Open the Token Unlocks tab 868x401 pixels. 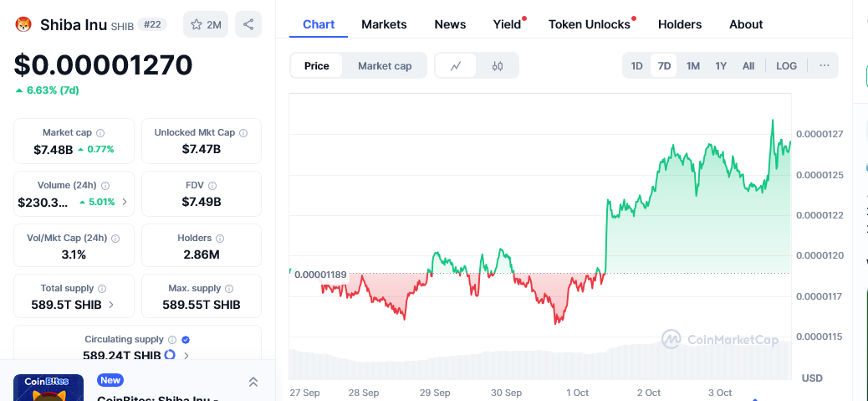click(x=589, y=24)
